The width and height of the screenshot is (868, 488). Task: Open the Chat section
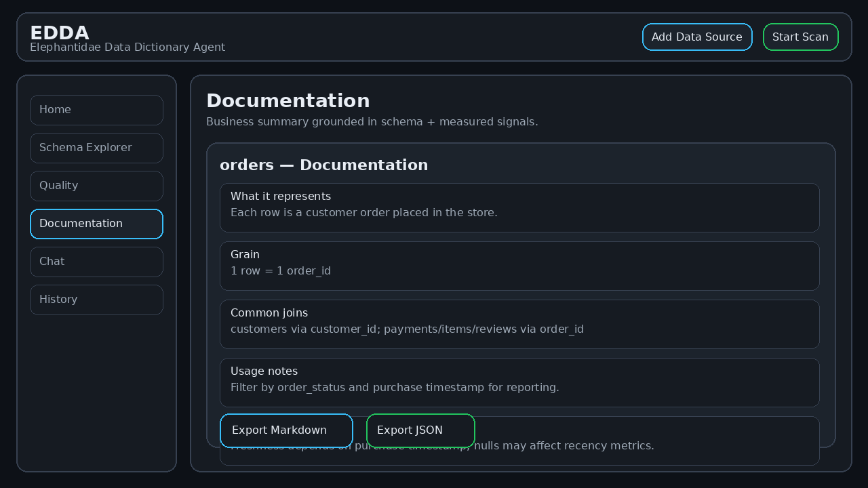coord(96,262)
